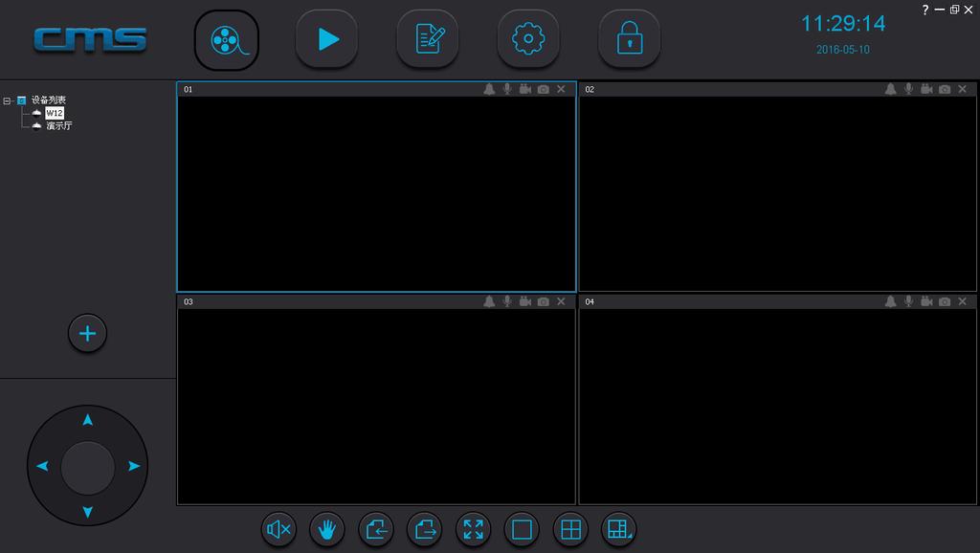980x553 pixels.
Task: Close channel 03 video stream
Action: coord(561,301)
